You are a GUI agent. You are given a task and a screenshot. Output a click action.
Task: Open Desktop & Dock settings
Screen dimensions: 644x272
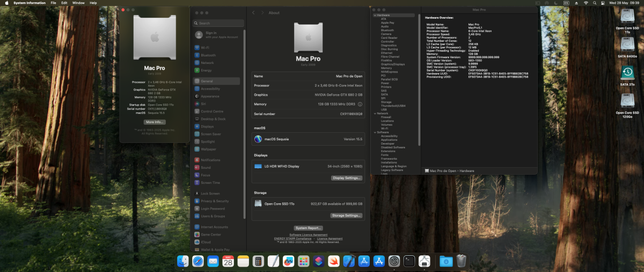[x=217, y=119]
